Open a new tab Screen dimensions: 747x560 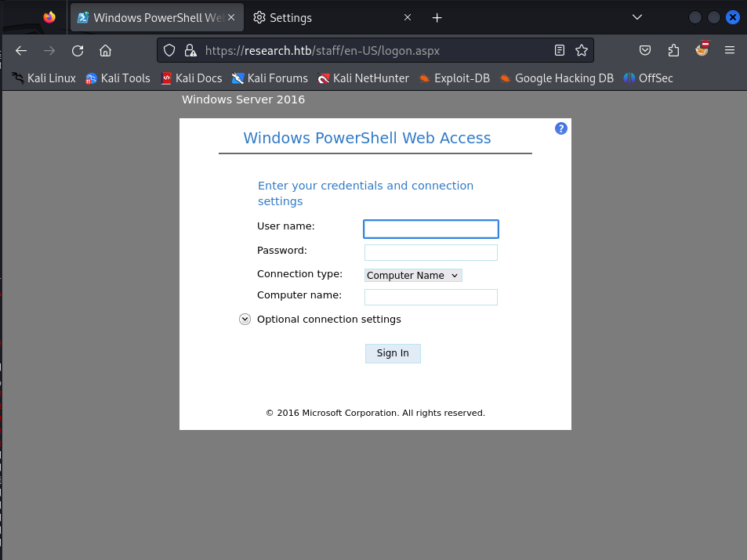point(437,17)
